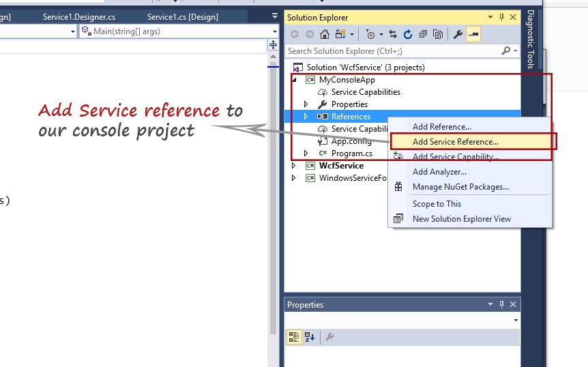Image resolution: width=588 pixels, height=367 pixels.
Task: Open Solution Explorer window position dropdown
Action: point(490,17)
